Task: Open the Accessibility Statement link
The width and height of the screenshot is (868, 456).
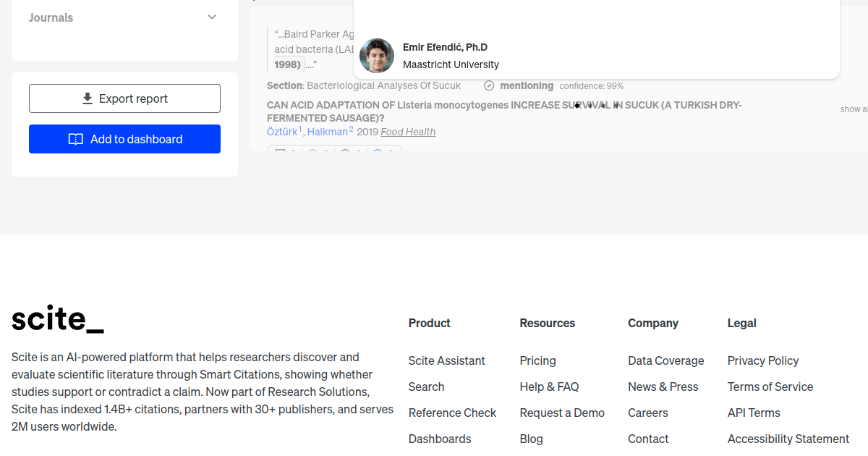Action: click(x=788, y=439)
